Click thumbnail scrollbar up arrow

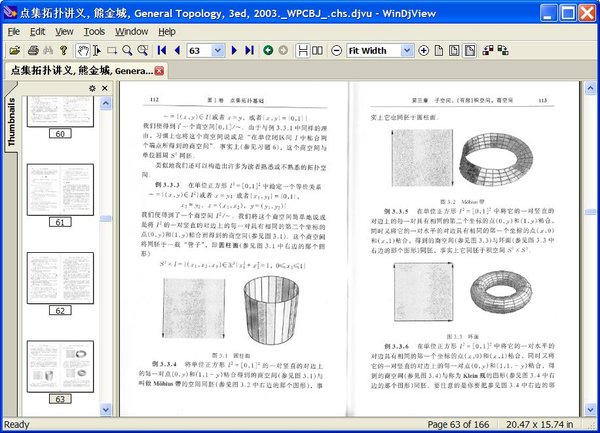pos(106,103)
